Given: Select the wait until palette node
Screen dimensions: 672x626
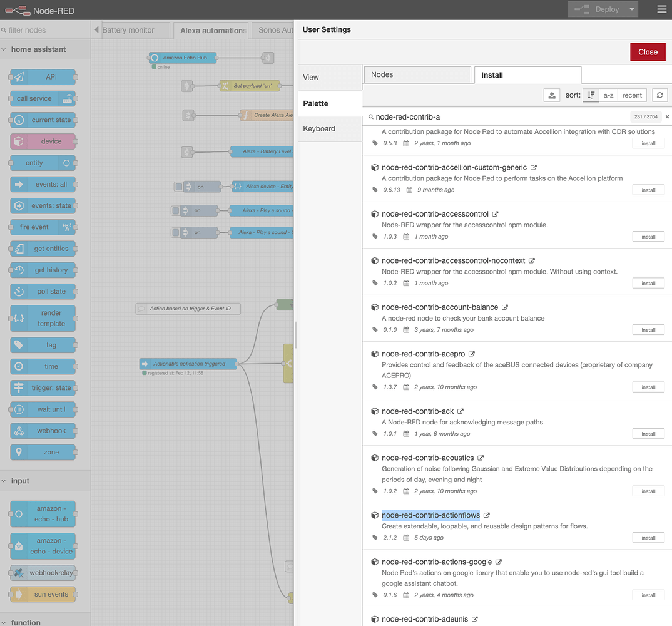Looking at the screenshot, I should click(43, 409).
